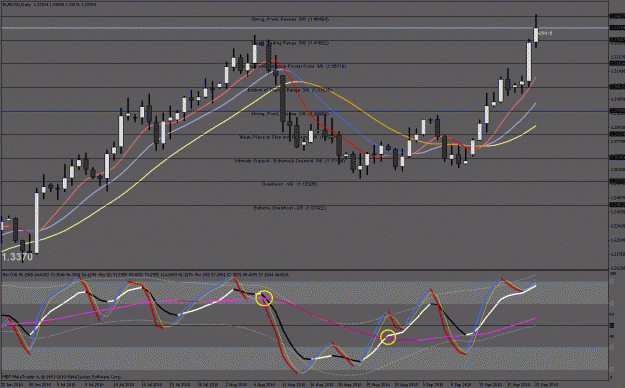Click the indicator sub-window header values text
The height and width of the screenshot is (388, 625).
[x=145, y=275]
